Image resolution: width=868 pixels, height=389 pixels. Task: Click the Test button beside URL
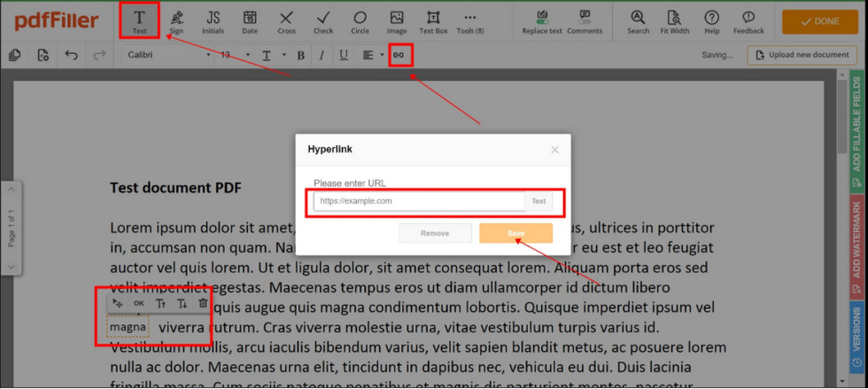539,201
